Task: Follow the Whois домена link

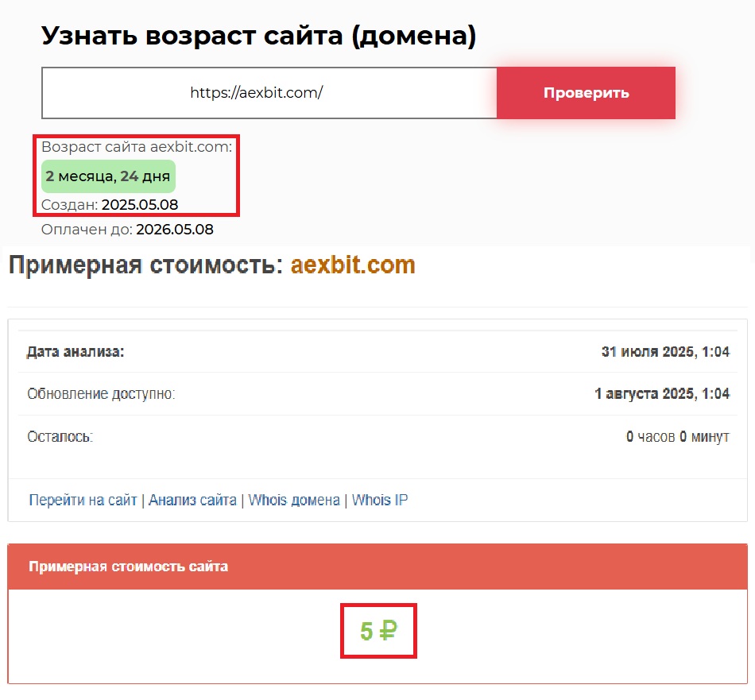Action: click(294, 501)
